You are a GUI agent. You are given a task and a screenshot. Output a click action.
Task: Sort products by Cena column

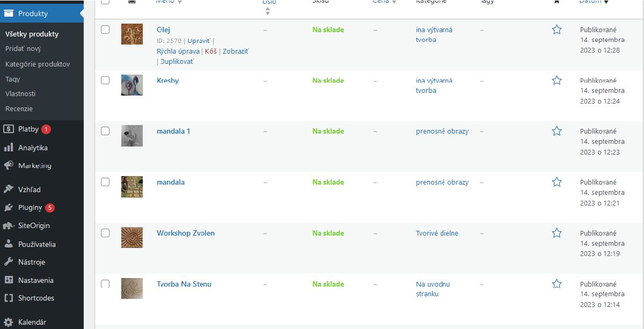[384, 2]
